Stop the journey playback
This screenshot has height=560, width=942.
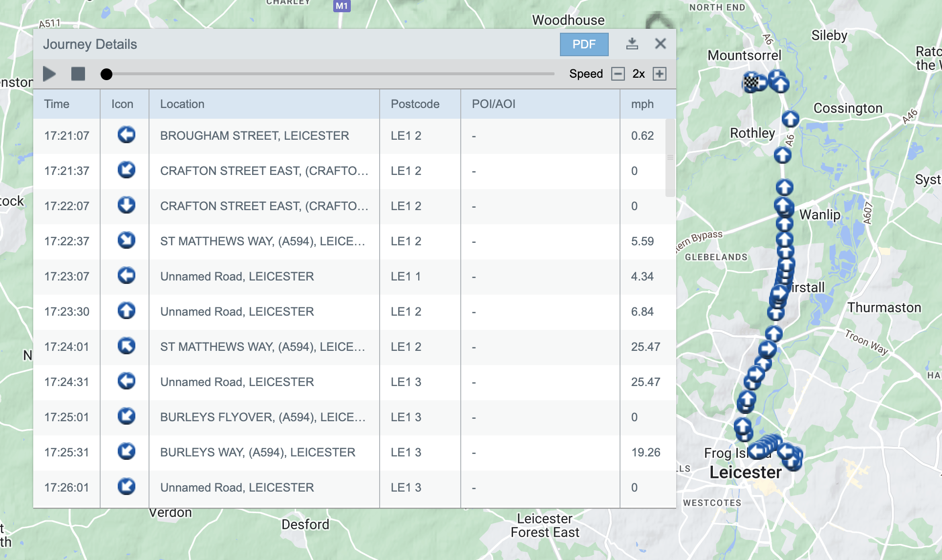(78, 74)
